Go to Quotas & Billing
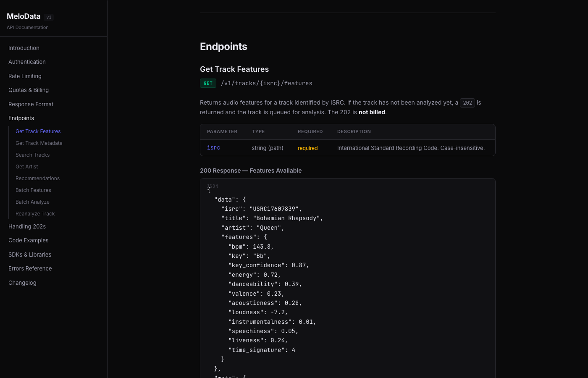Screen dimensions: 588x378 click(29, 90)
